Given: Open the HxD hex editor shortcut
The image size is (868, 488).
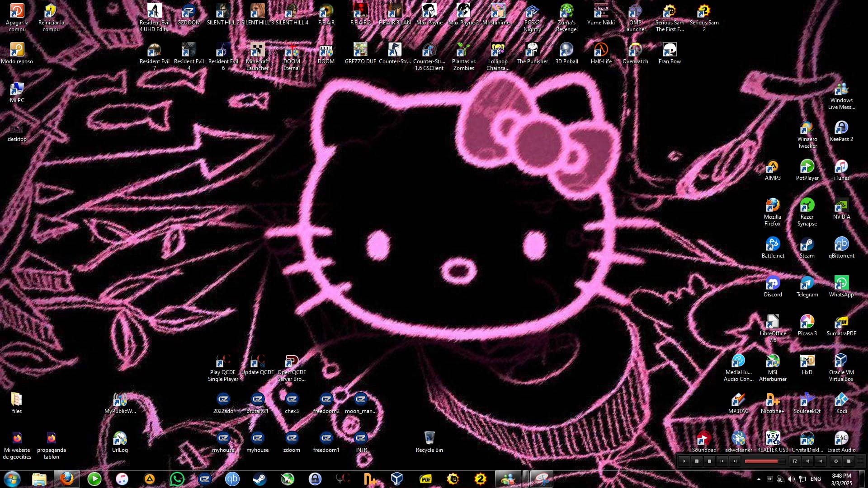Looking at the screenshot, I should click(x=807, y=364).
